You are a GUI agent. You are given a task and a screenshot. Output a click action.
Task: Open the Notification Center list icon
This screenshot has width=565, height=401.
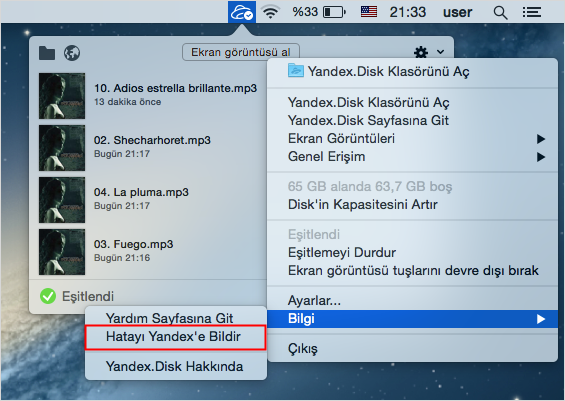point(532,12)
